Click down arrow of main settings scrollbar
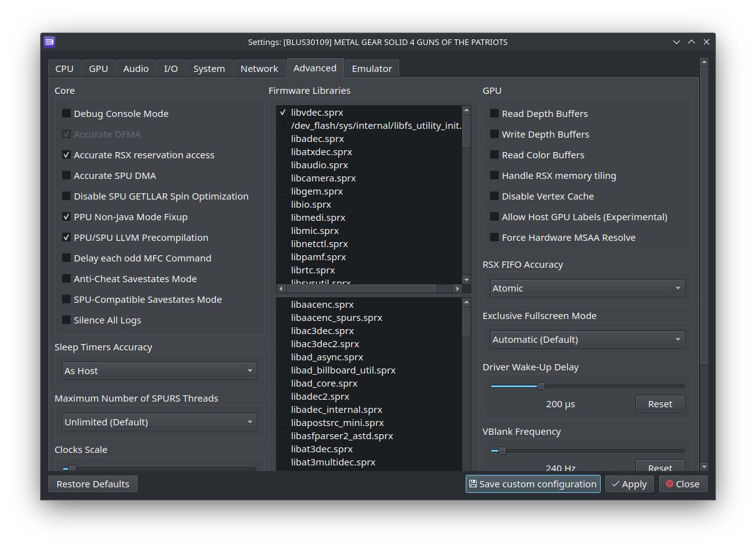Image resolution: width=756 pixels, height=548 pixels. [x=704, y=467]
